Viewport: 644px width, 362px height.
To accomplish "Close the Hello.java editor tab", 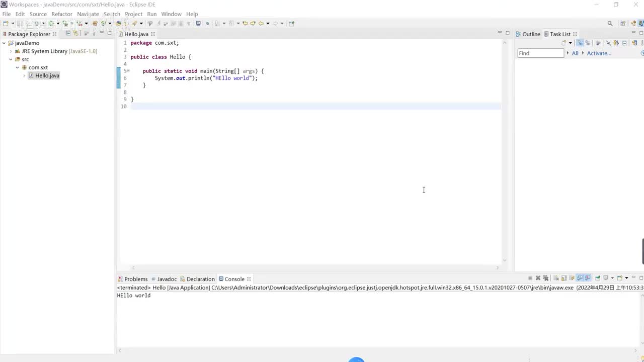I will (153, 34).
